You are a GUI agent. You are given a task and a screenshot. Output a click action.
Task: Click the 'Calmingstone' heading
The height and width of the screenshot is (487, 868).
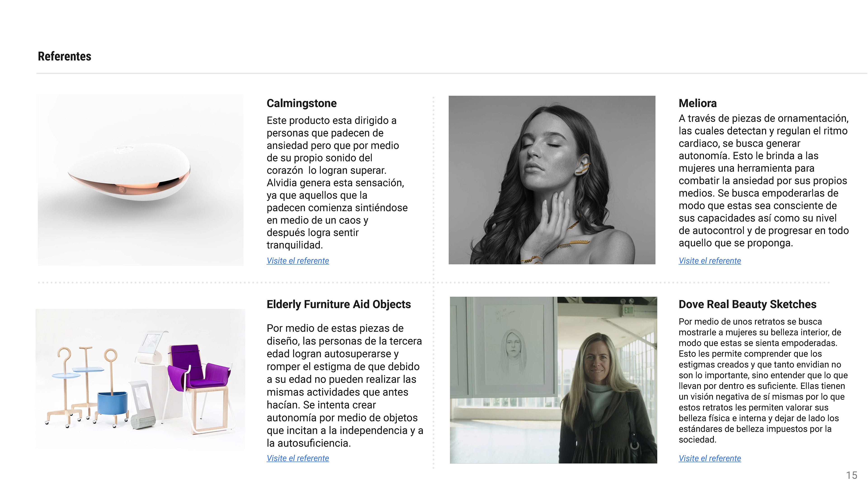click(302, 103)
